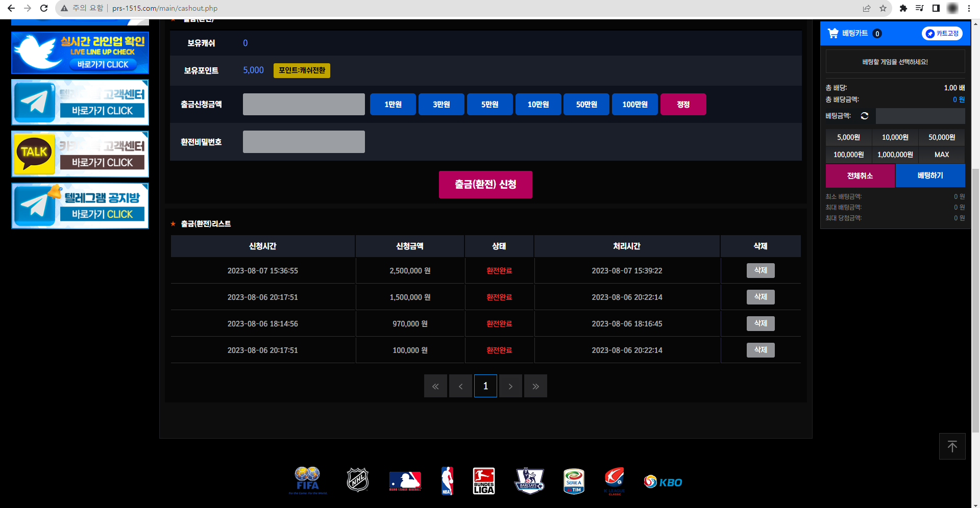Click the KBO logo

click(663, 482)
